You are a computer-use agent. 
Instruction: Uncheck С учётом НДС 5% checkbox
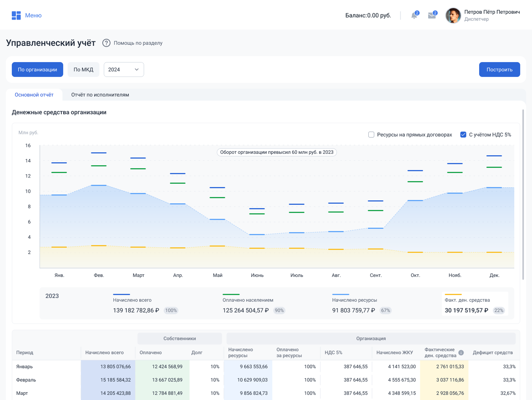tap(463, 135)
